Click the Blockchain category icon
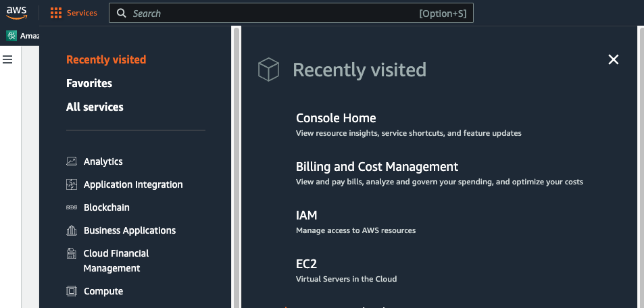644x308 pixels. pyautogui.click(x=72, y=207)
